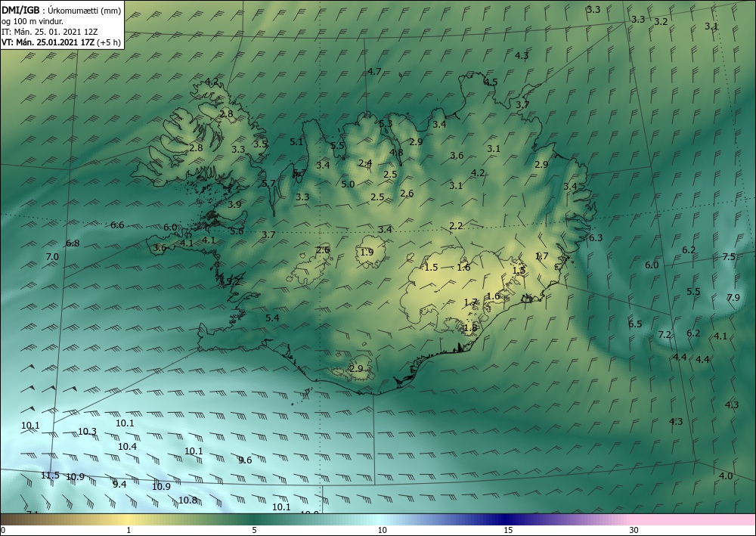Click the map value '4.0' in the southeast corner
756x536 pixels.
[x=726, y=476]
